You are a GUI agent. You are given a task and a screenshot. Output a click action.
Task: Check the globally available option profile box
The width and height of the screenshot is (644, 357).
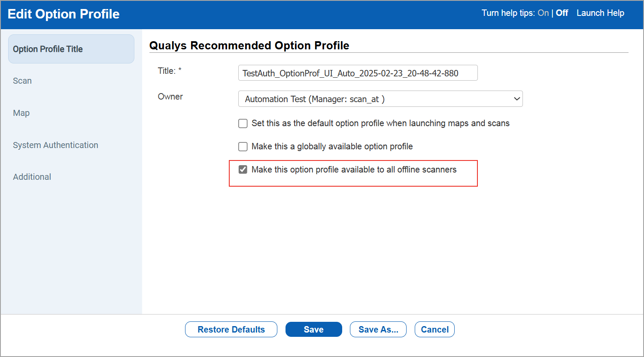tap(243, 146)
